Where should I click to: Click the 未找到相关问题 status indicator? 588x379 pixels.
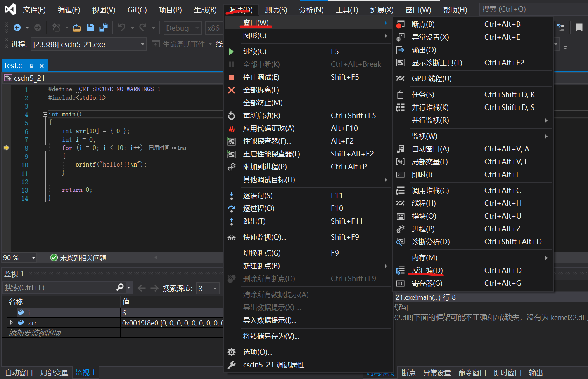point(78,258)
